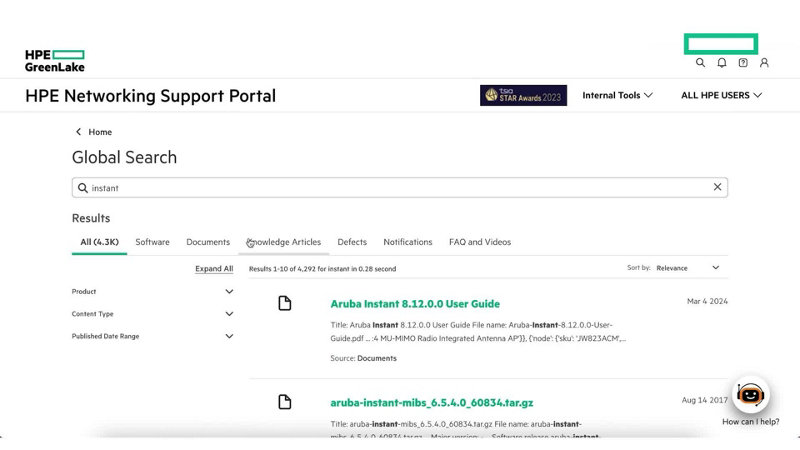
Task: Click the HPE GreenLake logo
Action: 55,61
